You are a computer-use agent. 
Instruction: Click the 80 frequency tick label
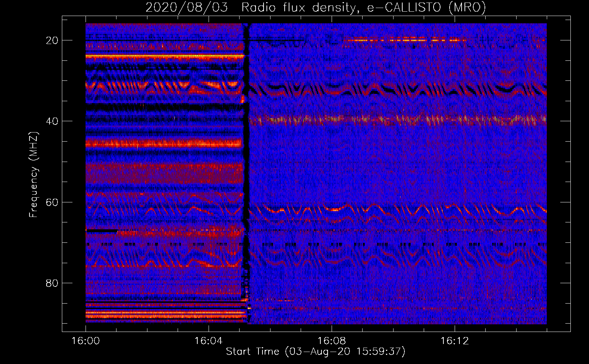pos(52,283)
